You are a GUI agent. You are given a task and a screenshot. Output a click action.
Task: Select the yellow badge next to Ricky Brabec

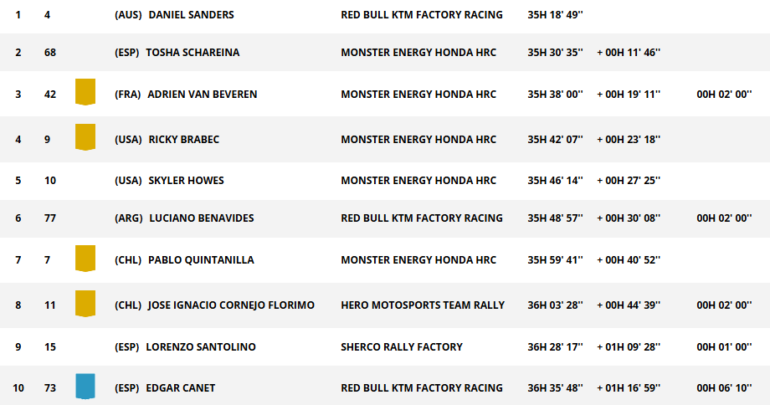85,138
